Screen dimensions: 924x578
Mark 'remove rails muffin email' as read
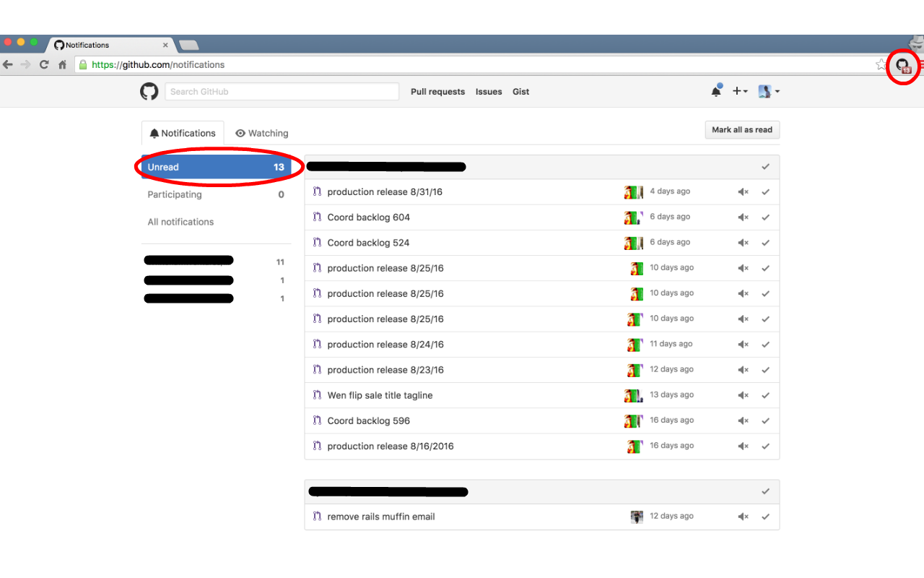pos(765,516)
